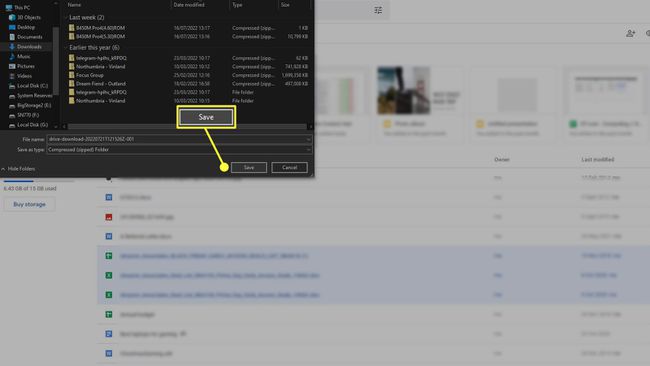
Task: Click the red PDF file icon in Drive list
Action: 109,217
